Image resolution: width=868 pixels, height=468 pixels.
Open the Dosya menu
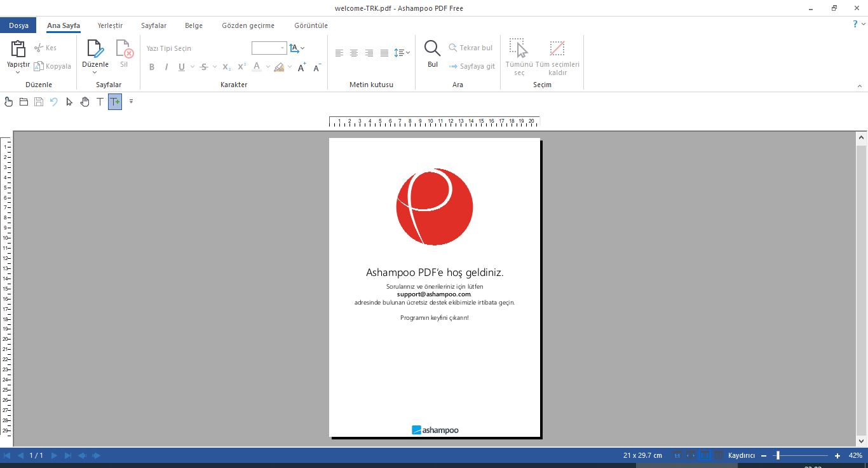click(18, 25)
